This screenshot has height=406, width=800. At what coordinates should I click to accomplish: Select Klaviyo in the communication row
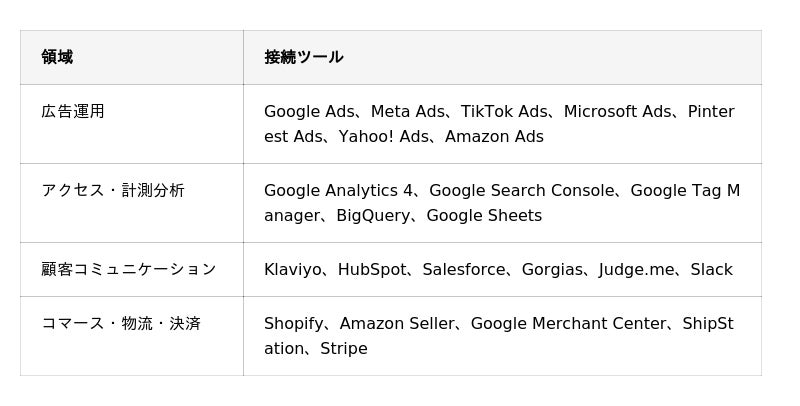click(292, 269)
